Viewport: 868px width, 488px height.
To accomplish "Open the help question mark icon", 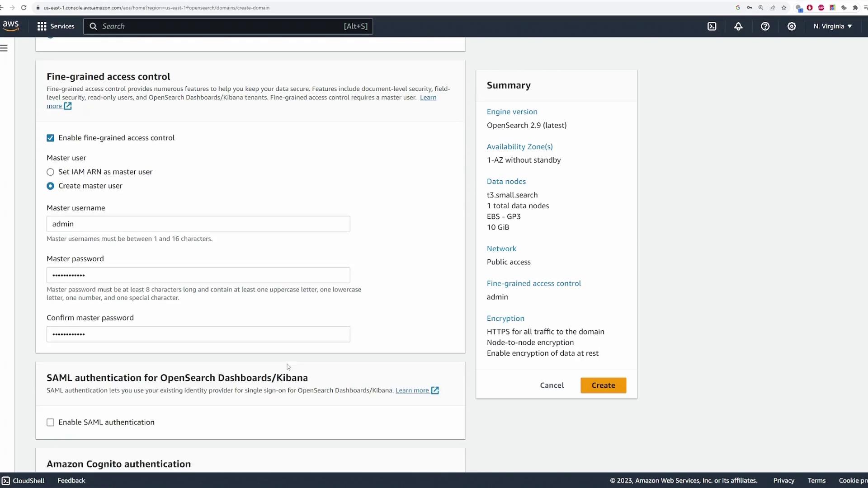I will 765,26.
